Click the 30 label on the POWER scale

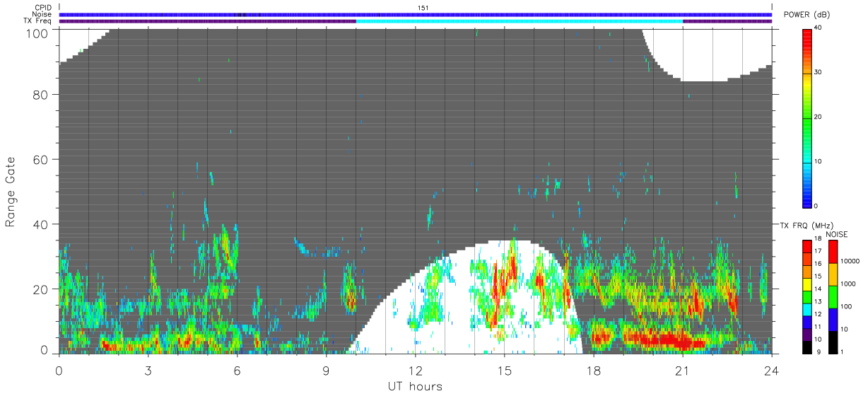819,72
